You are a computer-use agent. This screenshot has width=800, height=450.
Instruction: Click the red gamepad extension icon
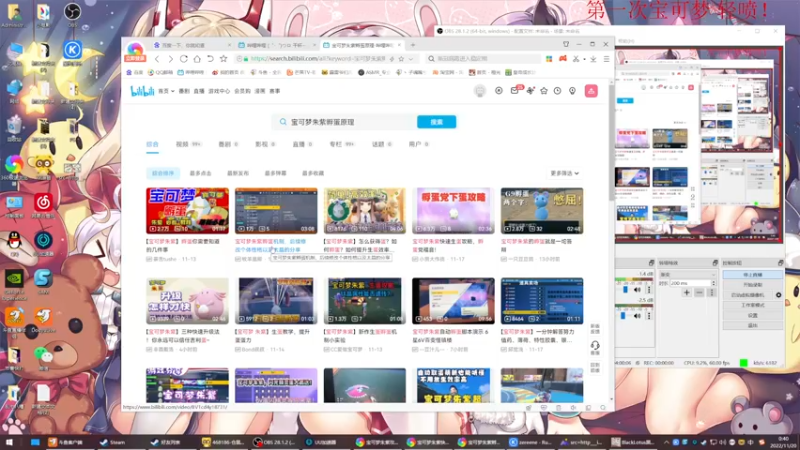(x=563, y=59)
